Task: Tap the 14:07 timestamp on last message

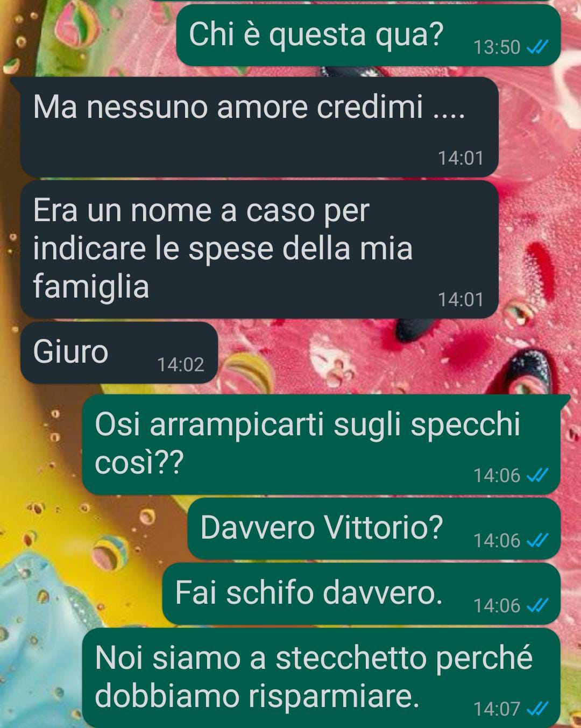Action: pyautogui.click(x=497, y=709)
